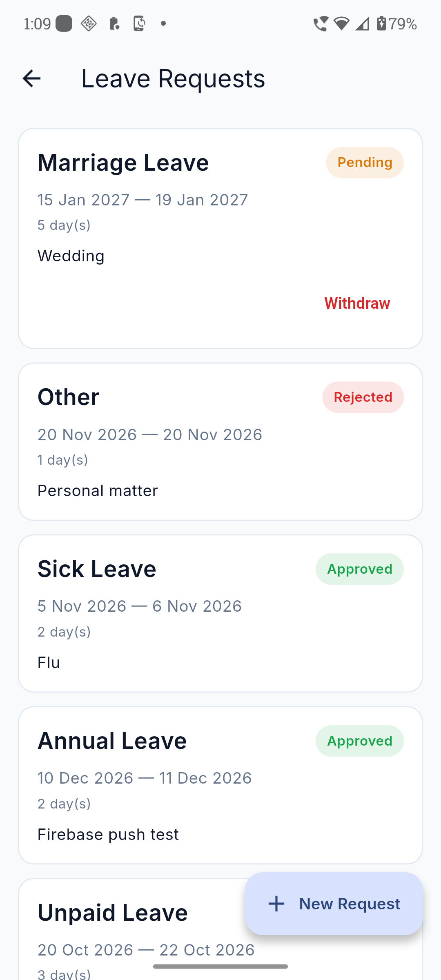
Task: Open the Marriage Leave card
Action: [220, 238]
